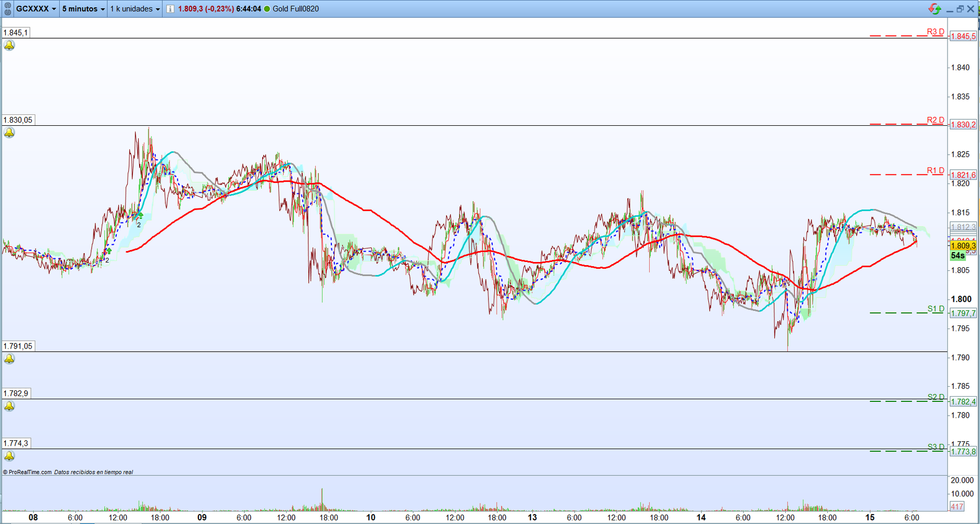This screenshot has height=524, width=980.
Task: Click the R1 D pivot label
Action: coord(936,170)
